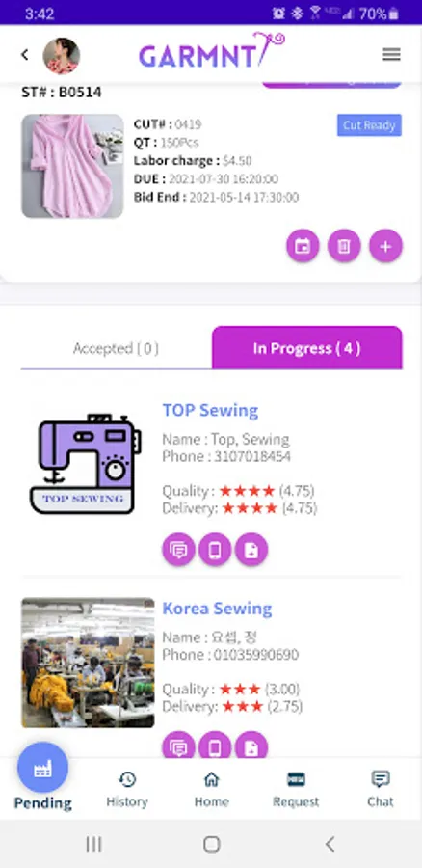Go to History in the bottom navigation
422x868 pixels.
pyautogui.click(x=127, y=789)
